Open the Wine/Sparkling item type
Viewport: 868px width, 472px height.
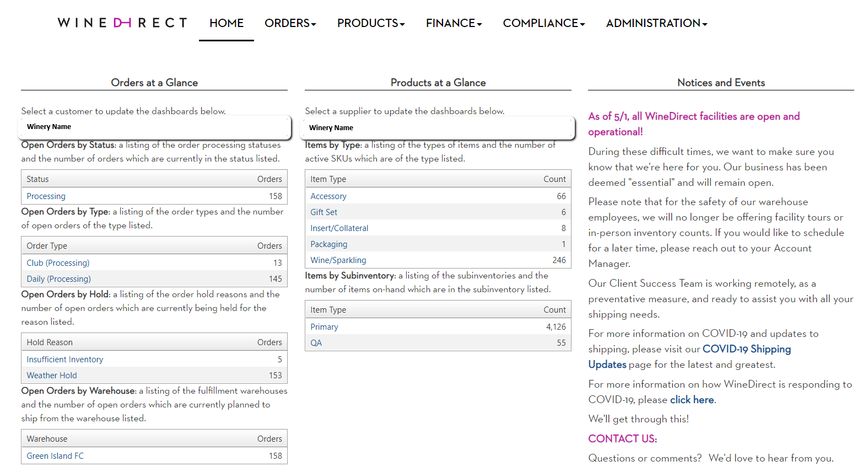(338, 260)
